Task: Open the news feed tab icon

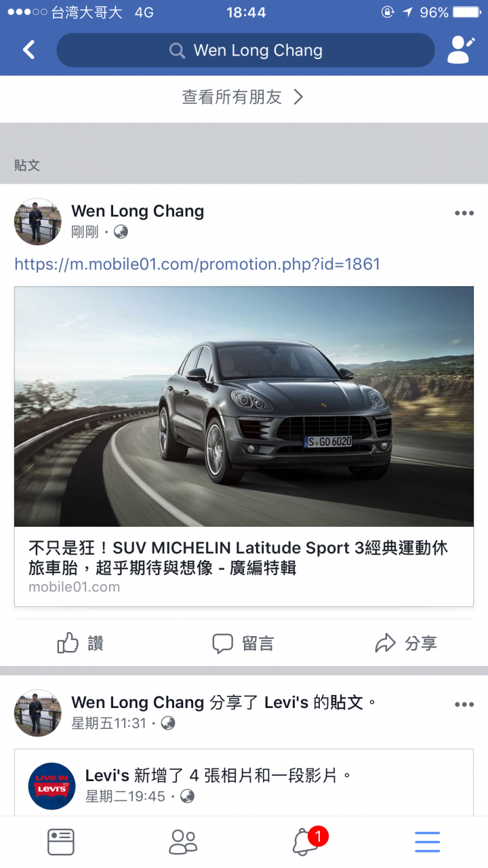Action: click(61, 842)
